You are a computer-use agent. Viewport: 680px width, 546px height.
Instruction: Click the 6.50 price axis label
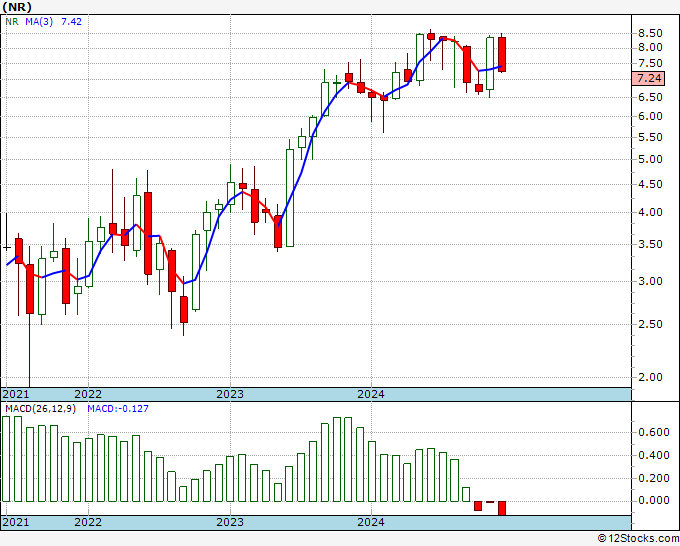(650, 97)
